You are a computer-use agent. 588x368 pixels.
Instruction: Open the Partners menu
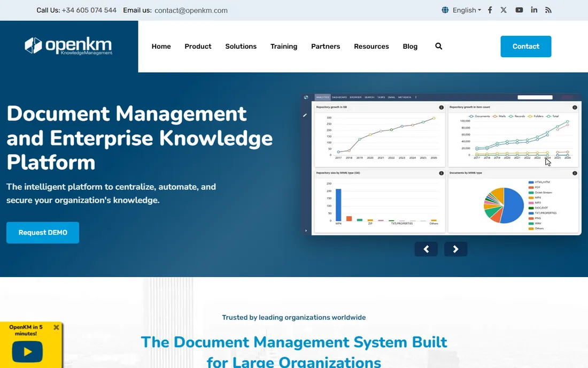click(x=326, y=47)
